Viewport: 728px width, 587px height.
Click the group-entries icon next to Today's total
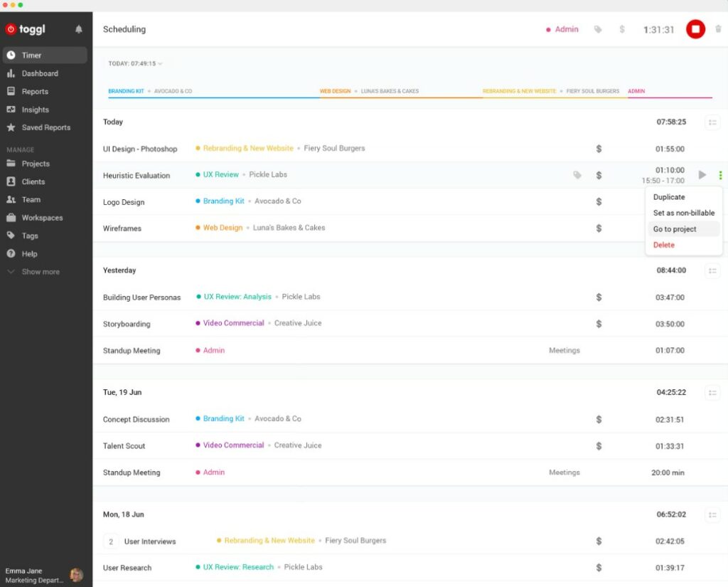pos(712,122)
